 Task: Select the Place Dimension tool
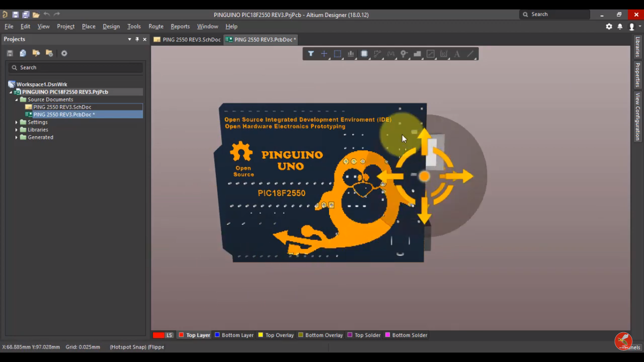coord(444,54)
